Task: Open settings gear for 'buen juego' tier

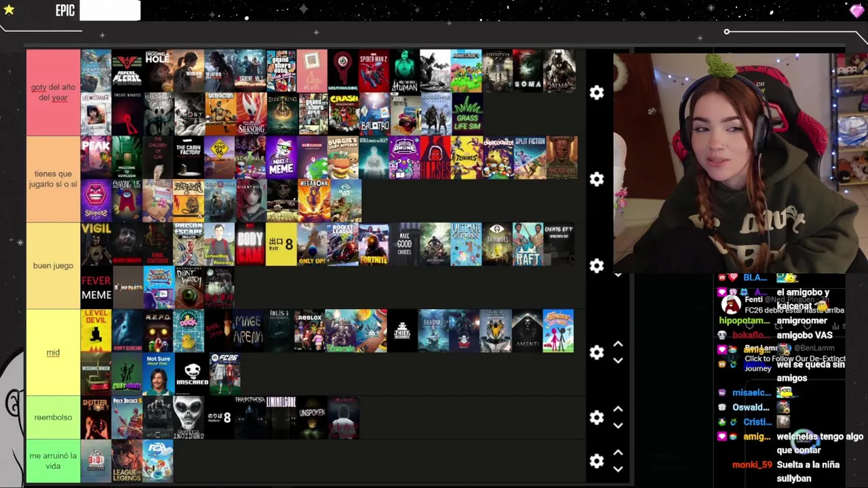Action: [597, 266]
